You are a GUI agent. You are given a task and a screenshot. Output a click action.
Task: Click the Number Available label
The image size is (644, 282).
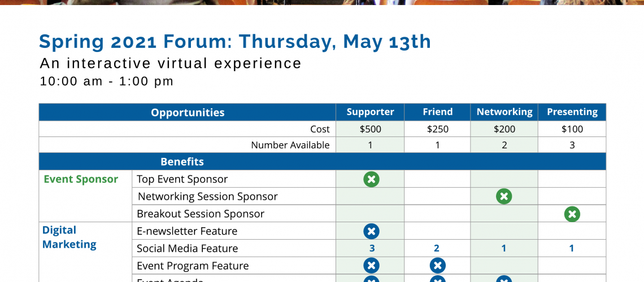pos(290,145)
